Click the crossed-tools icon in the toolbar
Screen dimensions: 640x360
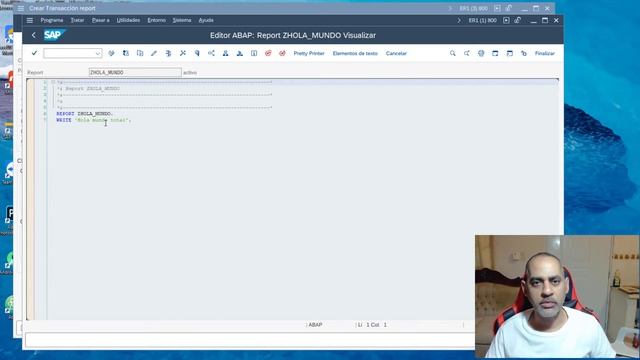182,53
